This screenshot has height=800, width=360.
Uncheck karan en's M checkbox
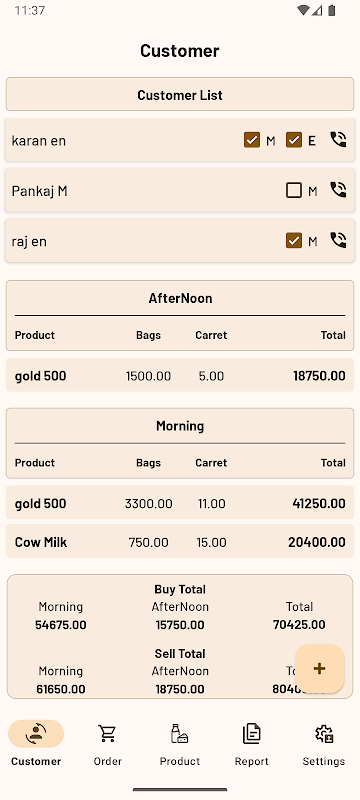point(252,140)
